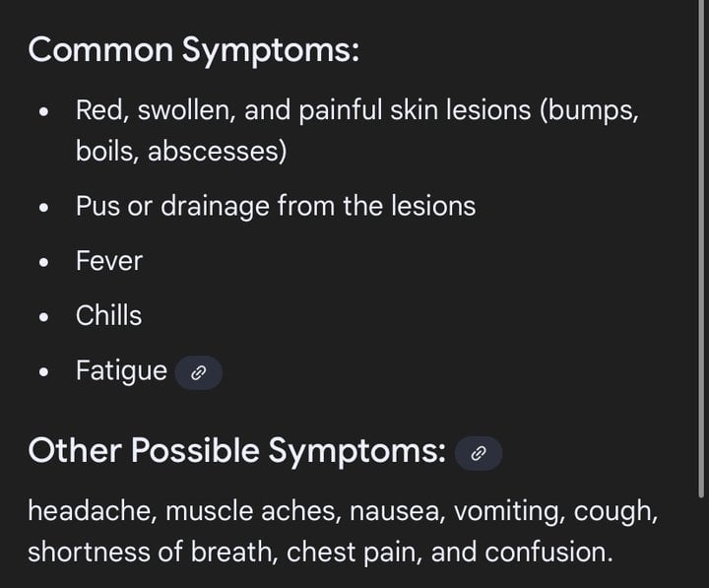Click the Pus or drainage line
709x588 pixels.
(275, 206)
